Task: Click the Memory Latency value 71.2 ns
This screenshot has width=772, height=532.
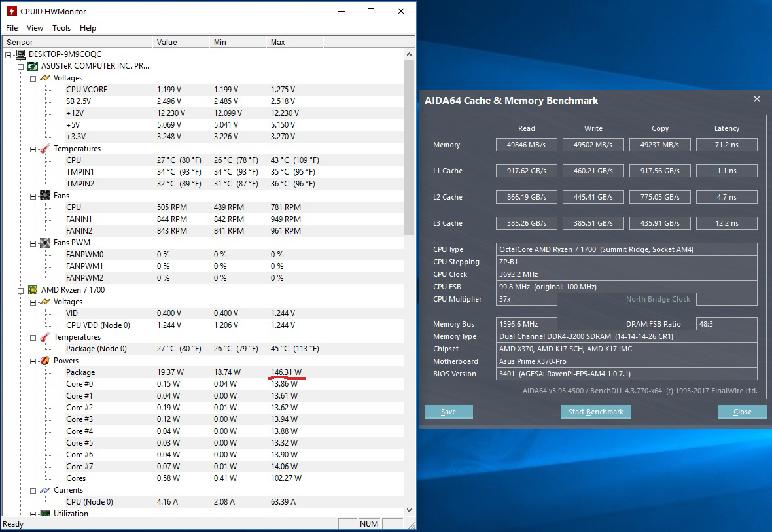Action: point(727,145)
